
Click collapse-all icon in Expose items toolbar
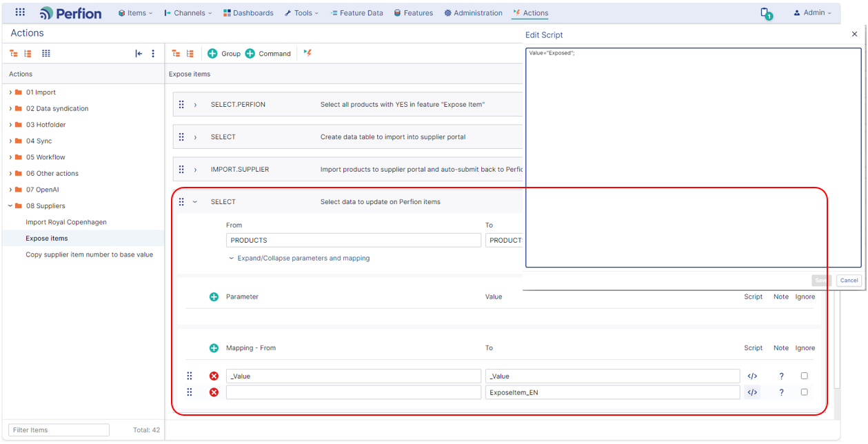pyautogui.click(x=176, y=53)
